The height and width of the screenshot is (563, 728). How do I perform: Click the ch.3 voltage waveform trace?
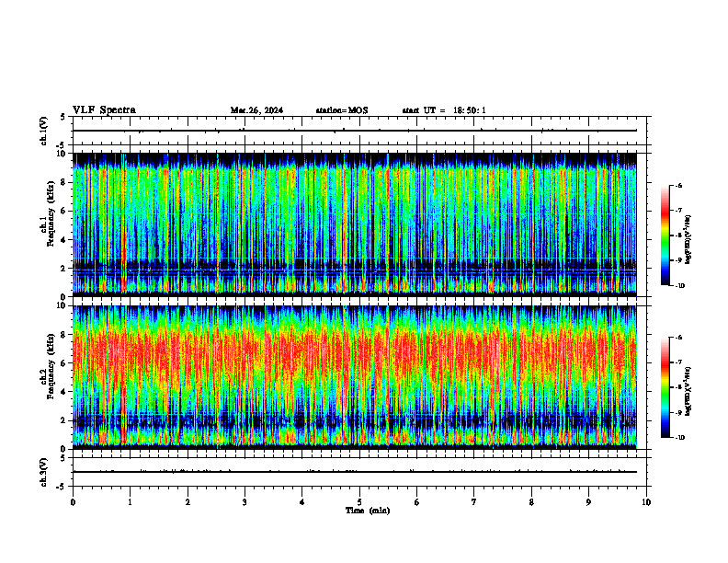point(355,472)
